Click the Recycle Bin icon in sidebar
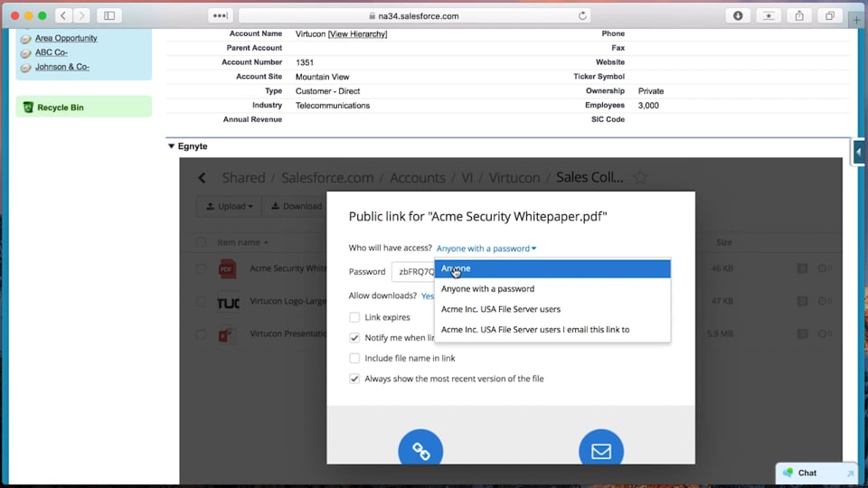 (x=28, y=108)
